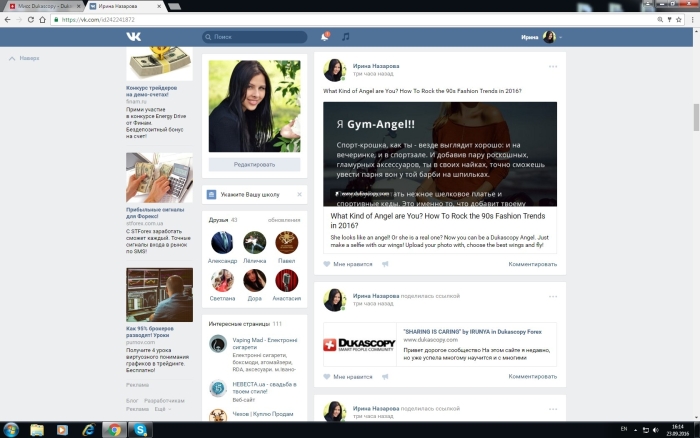Click the VK logo in the header
The image size is (700, 438).
[x=133, y=37]
